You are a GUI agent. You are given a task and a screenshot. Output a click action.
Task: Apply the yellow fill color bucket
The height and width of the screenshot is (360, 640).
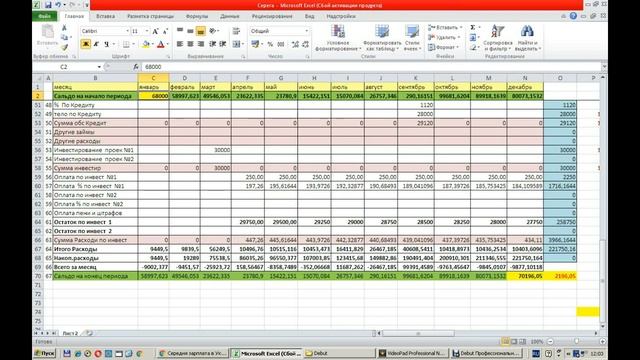pyautogui.click(x=146, y=44)
